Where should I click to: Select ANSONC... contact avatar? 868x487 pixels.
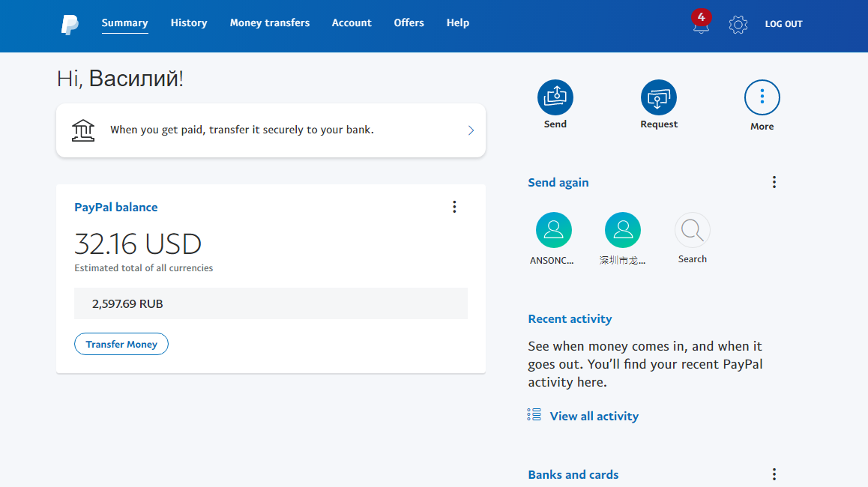pyautogui.click(x=554, y=230)
